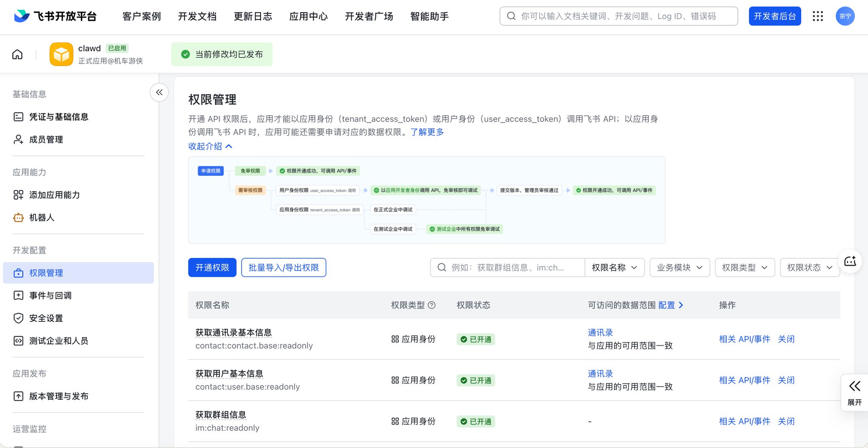Open 权限名称 search type dropdown
Screen dimensions: 868x448
615,268
